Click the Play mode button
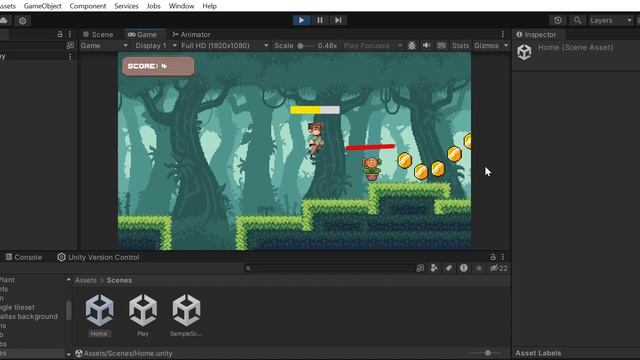 301,20
